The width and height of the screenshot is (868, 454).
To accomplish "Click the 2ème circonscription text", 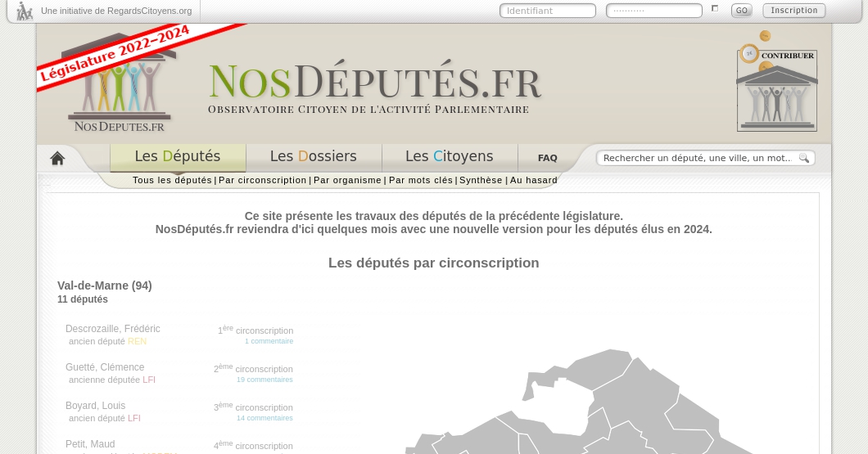I will coord(253,369).
